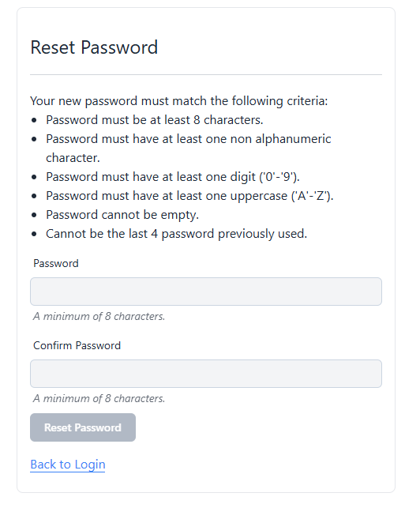This screenshot has width=420, height=508.
Task: Focus the Confirm Password input field
Action: (x=206, y=374)
